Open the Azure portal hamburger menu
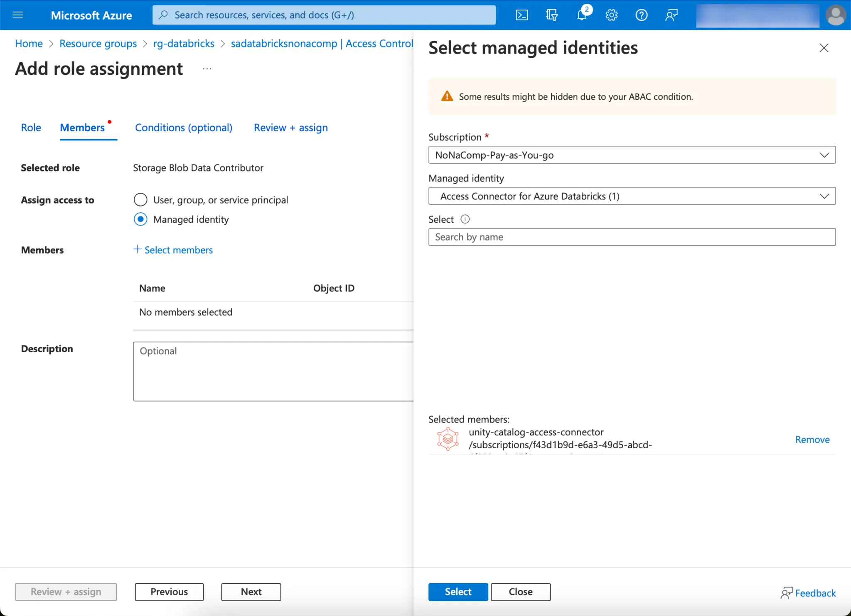851x616 pixels. 18,15
